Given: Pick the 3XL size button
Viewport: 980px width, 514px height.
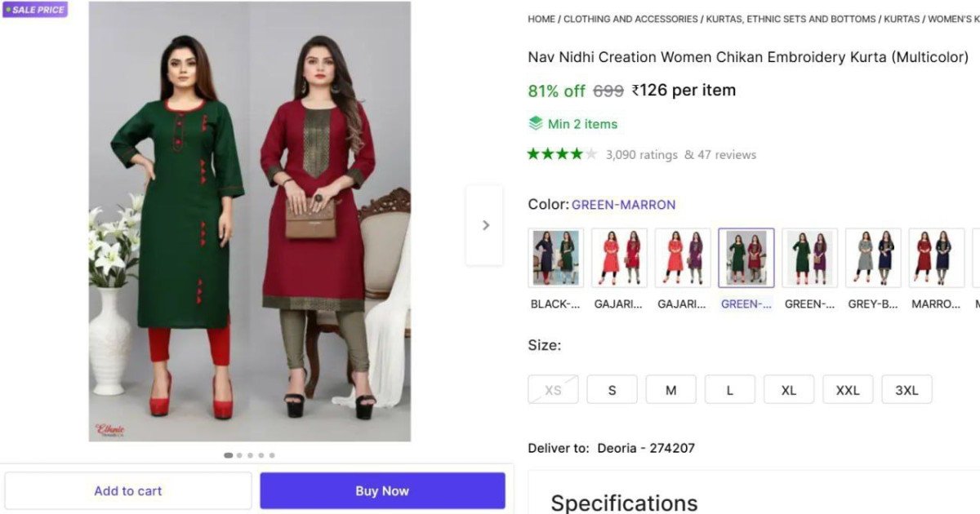Looking at the screenshot, I should pos(906,390).
